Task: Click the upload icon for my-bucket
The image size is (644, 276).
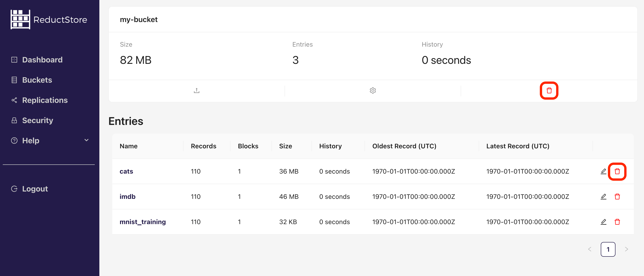Action: pyautogui.click(x=196, y=90)
